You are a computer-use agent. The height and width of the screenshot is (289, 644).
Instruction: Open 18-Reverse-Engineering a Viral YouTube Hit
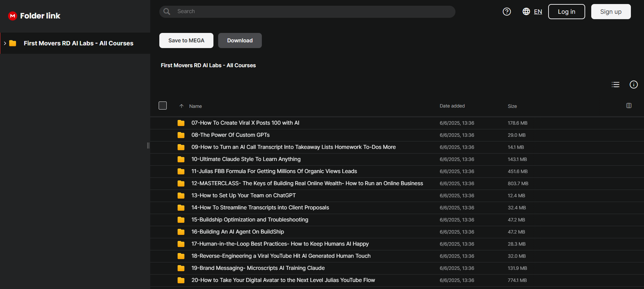[x=281, y=256]
